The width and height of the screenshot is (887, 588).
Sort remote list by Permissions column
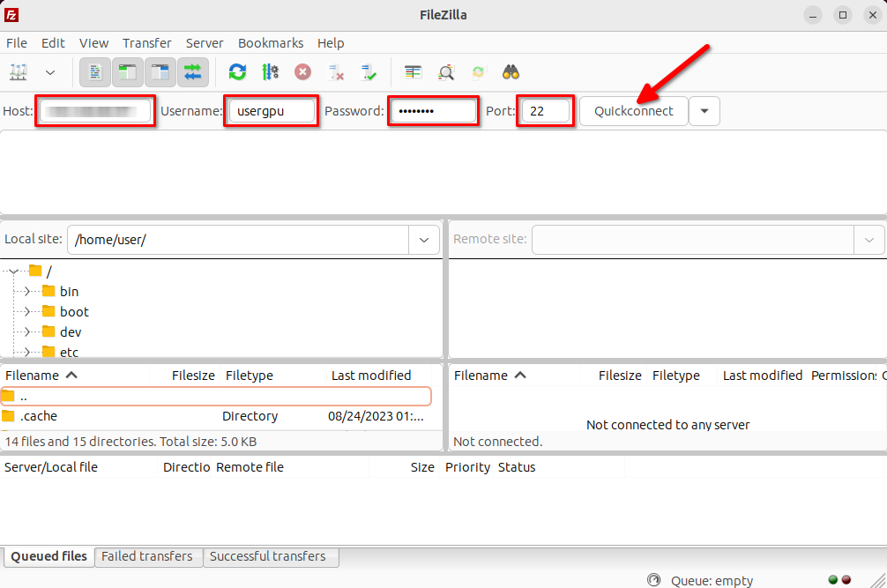point(843,376)
